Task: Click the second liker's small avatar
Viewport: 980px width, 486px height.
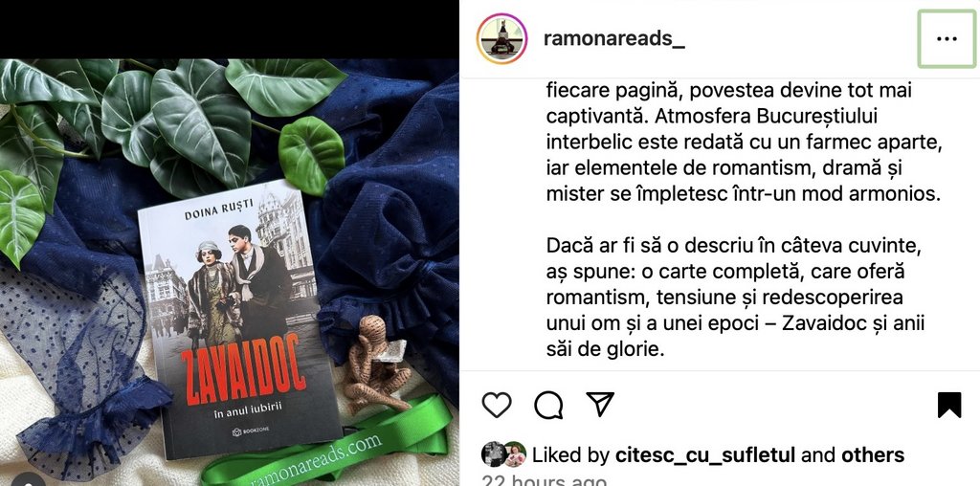Action: pyautogui.click(x=514, y=454)
